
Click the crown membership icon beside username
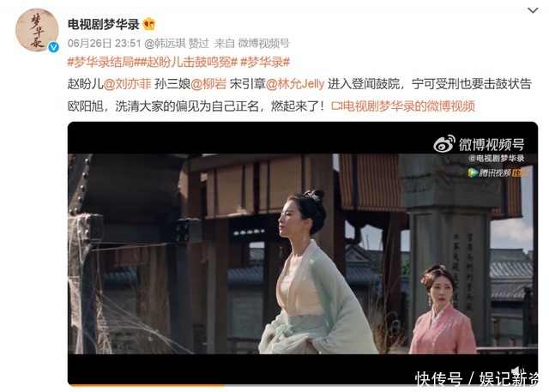click(149, 24)
